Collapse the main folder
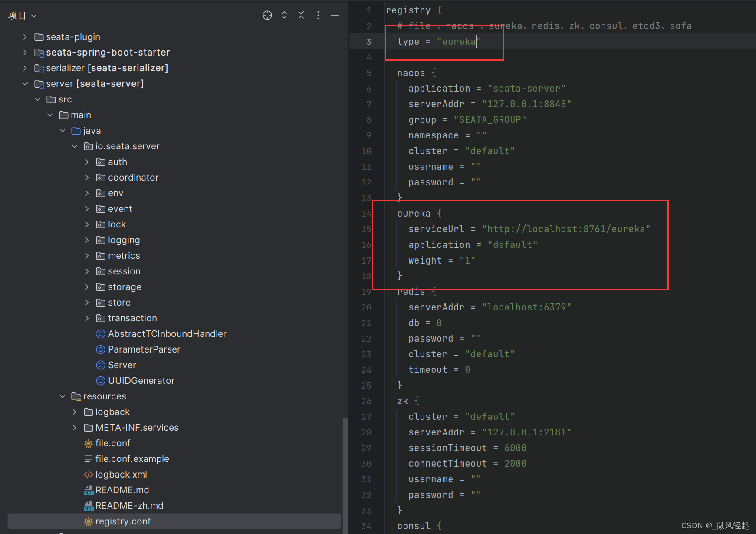The height and width of the screenshot is (534, 756). coord(50,115)
